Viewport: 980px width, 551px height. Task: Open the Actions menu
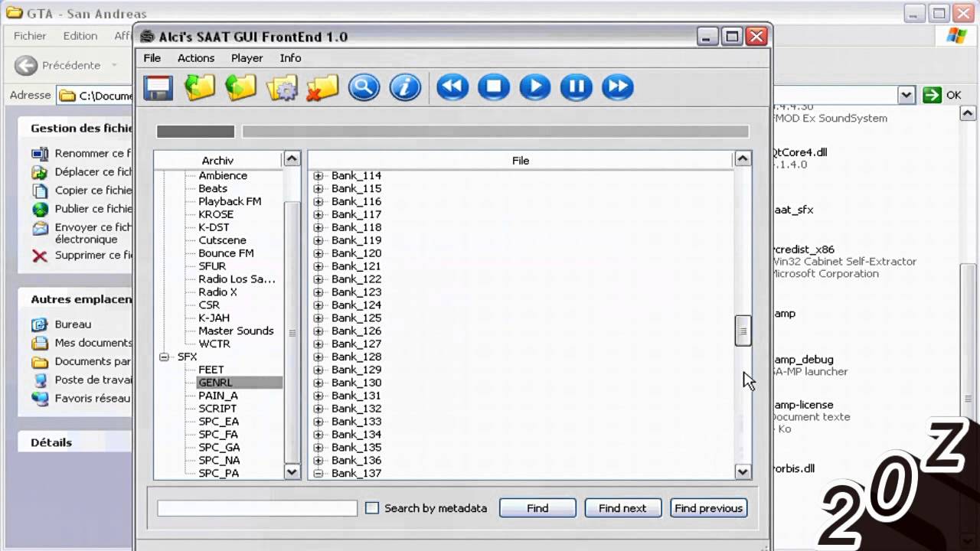[196, 58]
